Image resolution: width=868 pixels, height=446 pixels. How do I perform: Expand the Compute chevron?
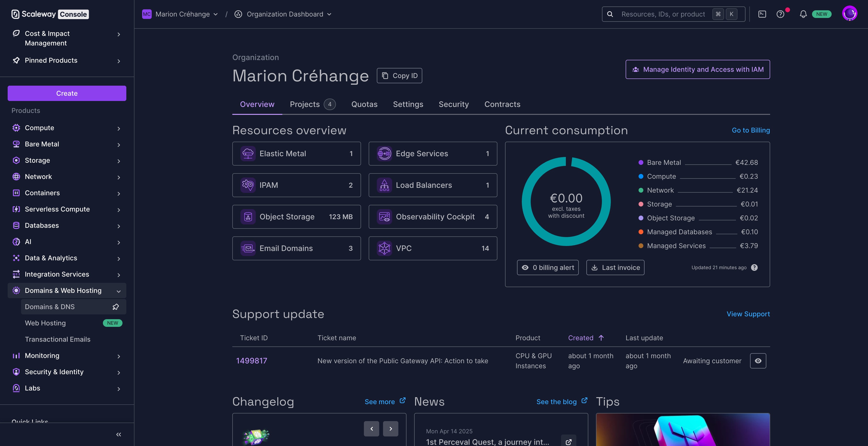tap(119, 128)
